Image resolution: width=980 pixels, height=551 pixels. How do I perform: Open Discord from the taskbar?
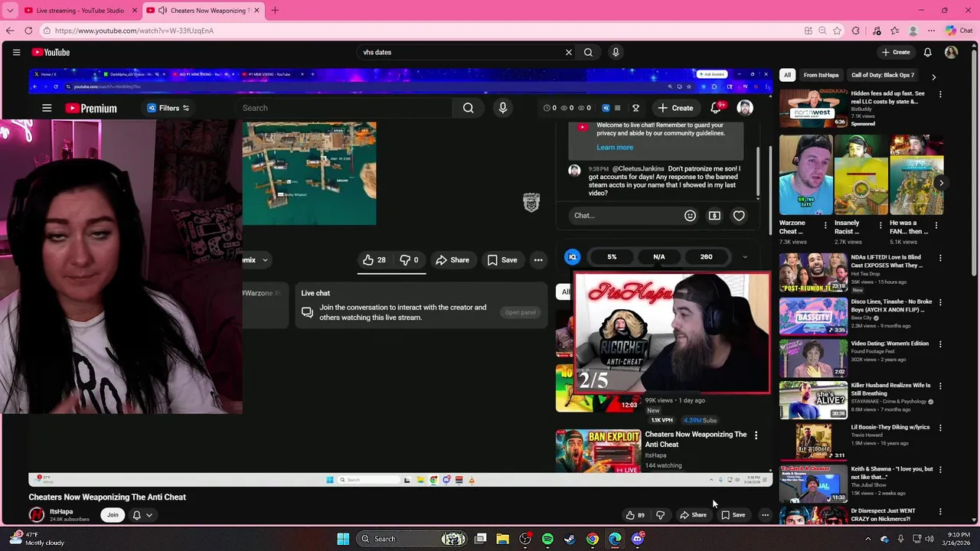pyautogui.click(x=637, y=539)
